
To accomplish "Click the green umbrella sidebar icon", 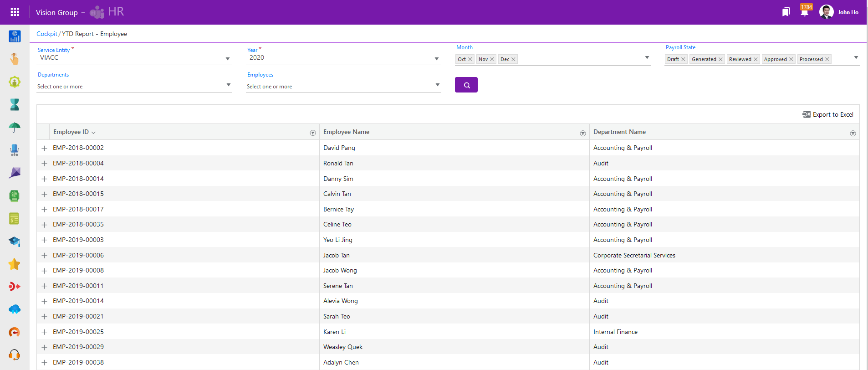I will 15,128.
